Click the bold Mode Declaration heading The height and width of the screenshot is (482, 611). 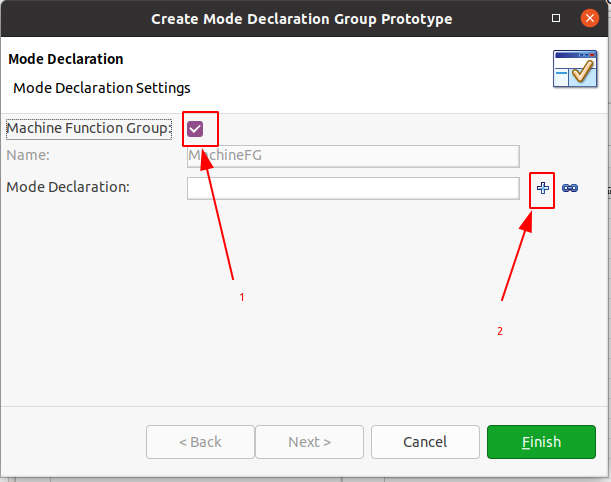[66, 59]
